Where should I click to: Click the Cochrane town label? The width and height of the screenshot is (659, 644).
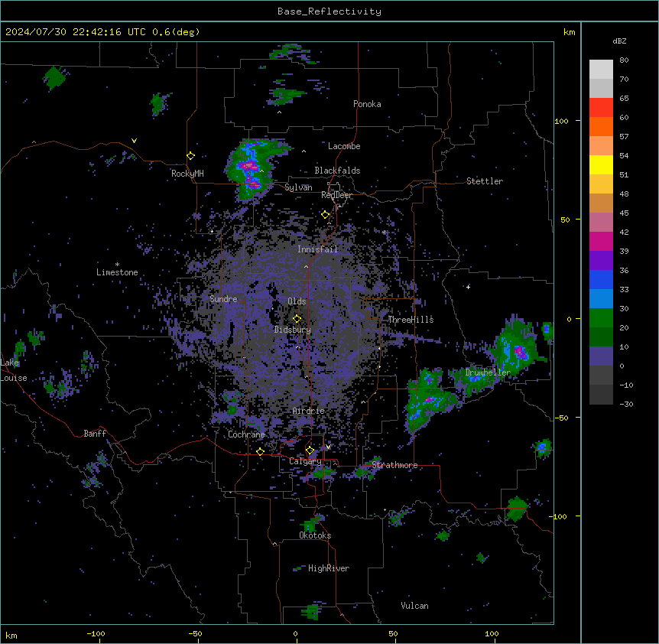click(246, 434)
